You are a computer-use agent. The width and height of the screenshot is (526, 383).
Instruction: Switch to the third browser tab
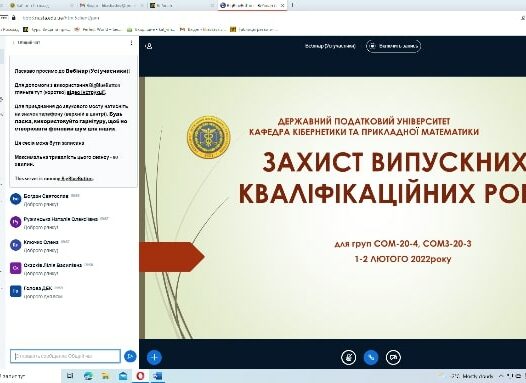point(181,6)
